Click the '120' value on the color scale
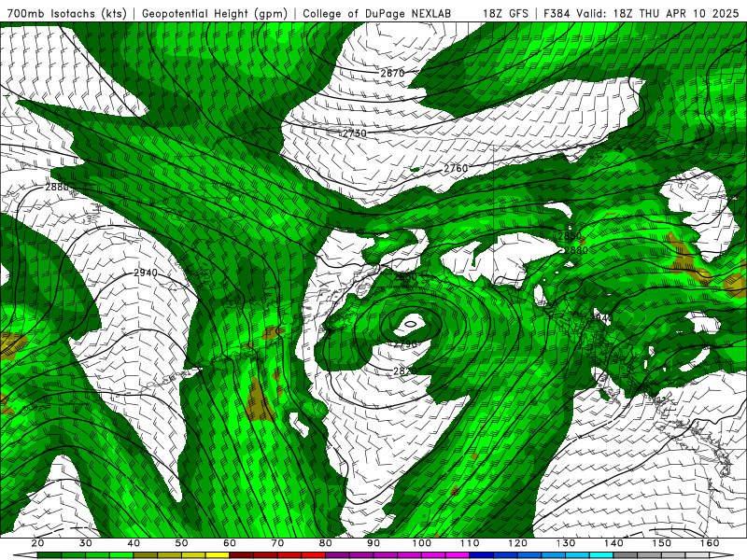This screenshot has width=747, height=560. tap(518, 543)
